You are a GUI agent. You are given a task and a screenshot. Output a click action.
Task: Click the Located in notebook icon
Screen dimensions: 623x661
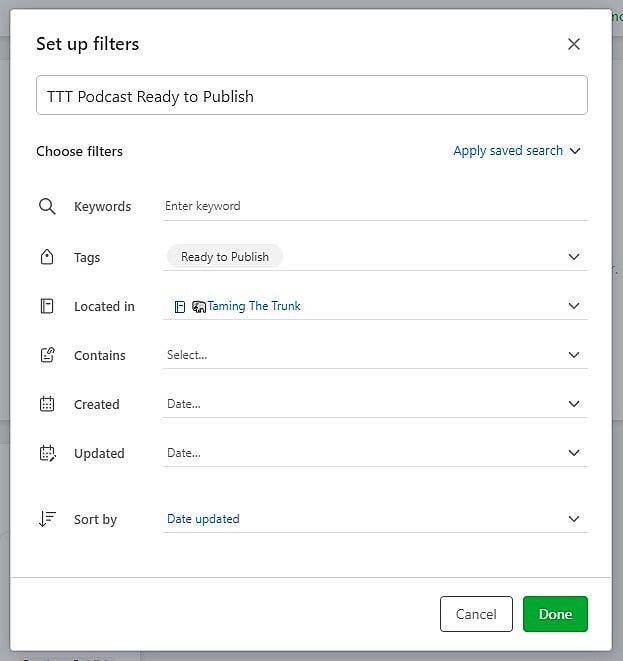47,306
